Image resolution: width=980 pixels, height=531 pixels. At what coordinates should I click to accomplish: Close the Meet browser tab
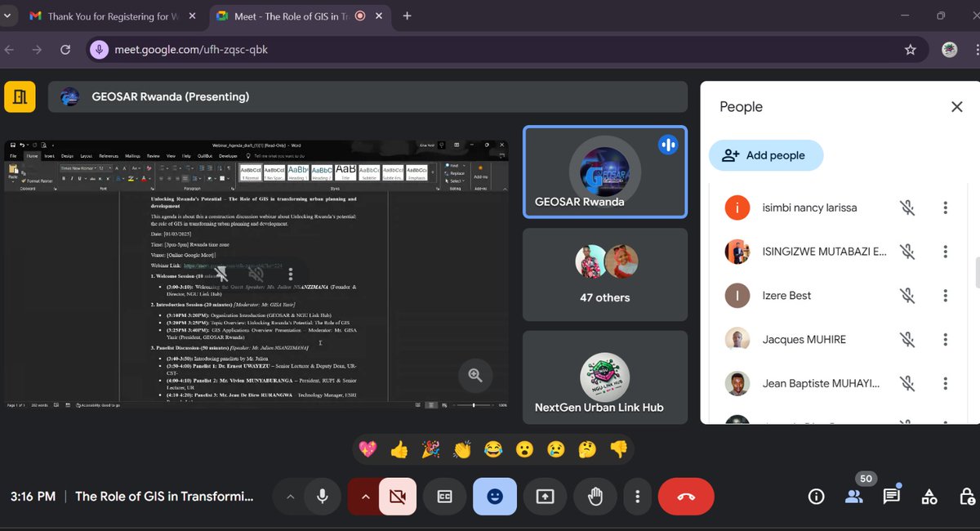tap(380, 16)
